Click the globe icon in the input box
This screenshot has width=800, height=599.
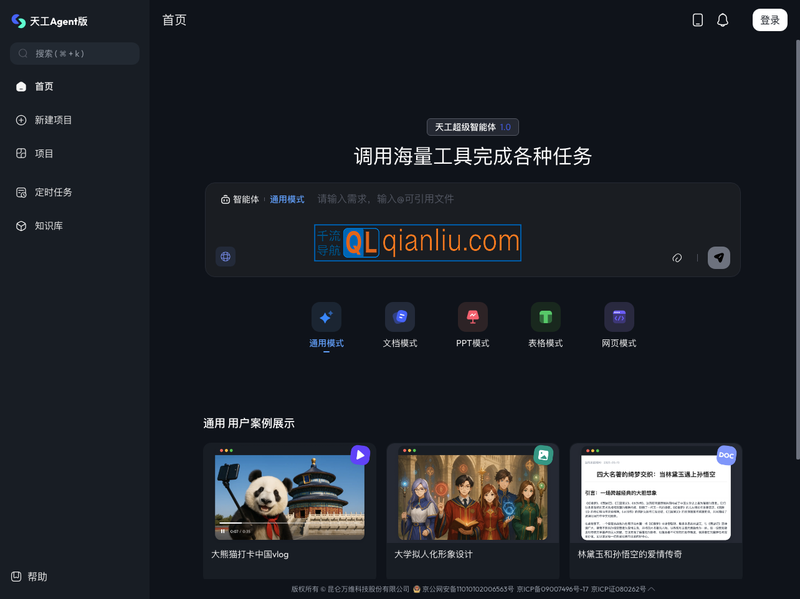[225, 257]
